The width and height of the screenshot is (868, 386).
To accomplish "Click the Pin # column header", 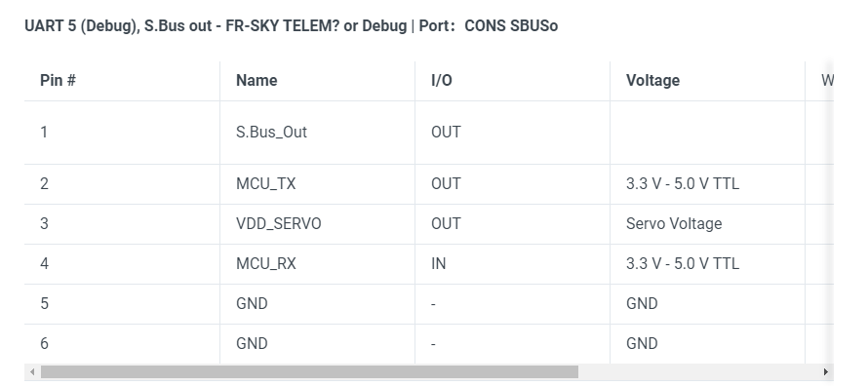I will tap(58, 81).
